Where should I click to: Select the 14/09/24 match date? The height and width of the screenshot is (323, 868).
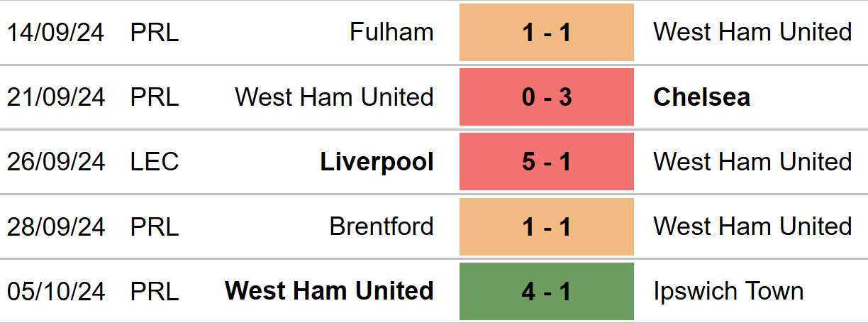(x=56, y=32)
